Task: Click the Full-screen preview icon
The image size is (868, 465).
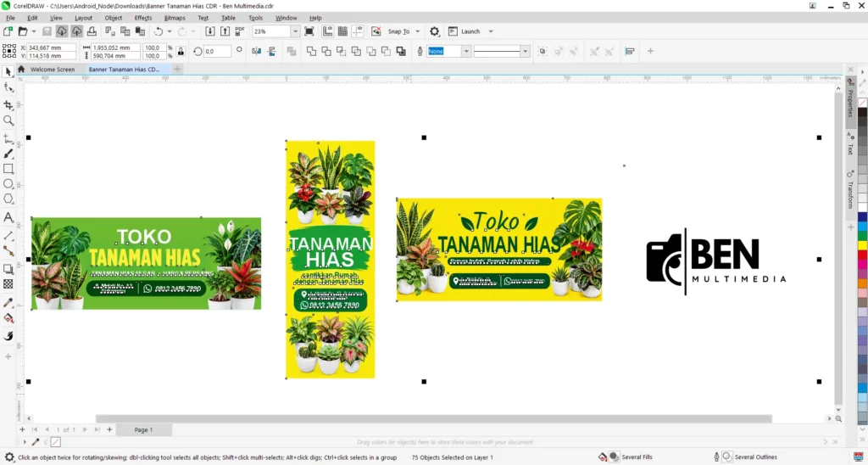Action: coord(309,31)
